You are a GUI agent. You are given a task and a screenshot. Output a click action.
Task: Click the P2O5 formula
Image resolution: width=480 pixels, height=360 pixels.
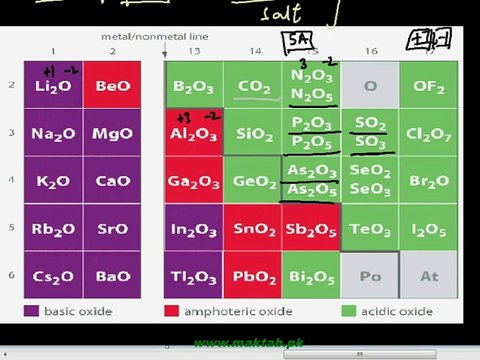(311, 143)
